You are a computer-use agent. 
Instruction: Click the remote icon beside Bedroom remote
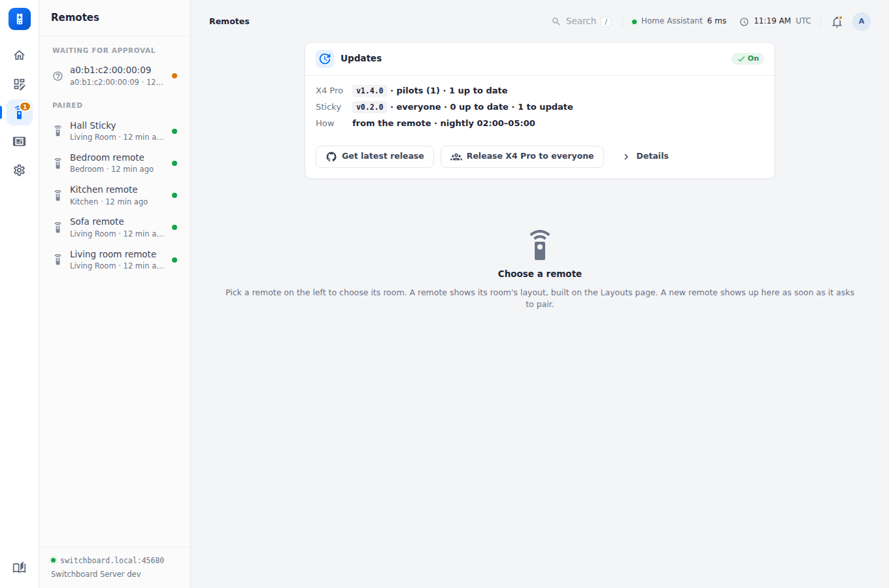tap(58, 163)
